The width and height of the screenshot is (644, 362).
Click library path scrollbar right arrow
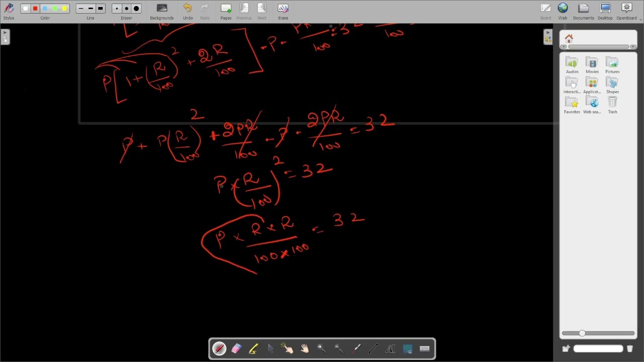click(633, 47)
